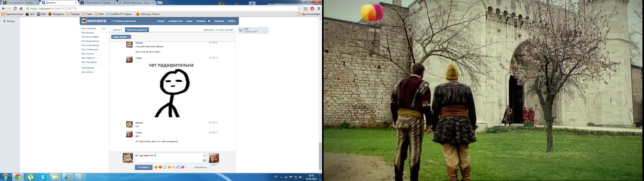Switch to Список манги browser tab

(98, 2)
